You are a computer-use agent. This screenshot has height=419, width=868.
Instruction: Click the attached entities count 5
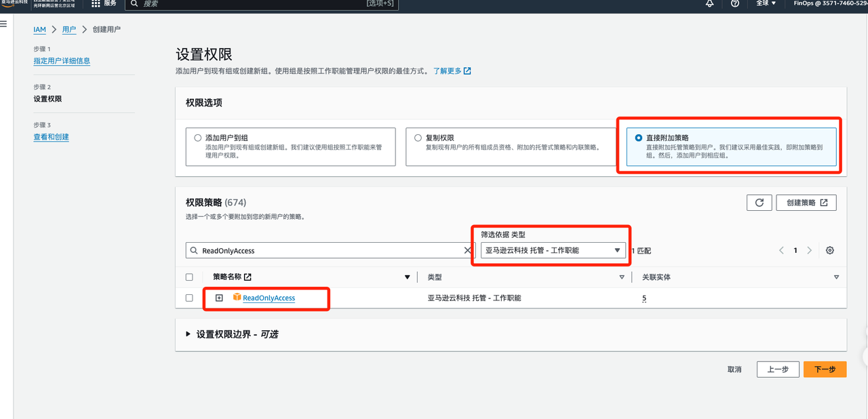(644, 298)
